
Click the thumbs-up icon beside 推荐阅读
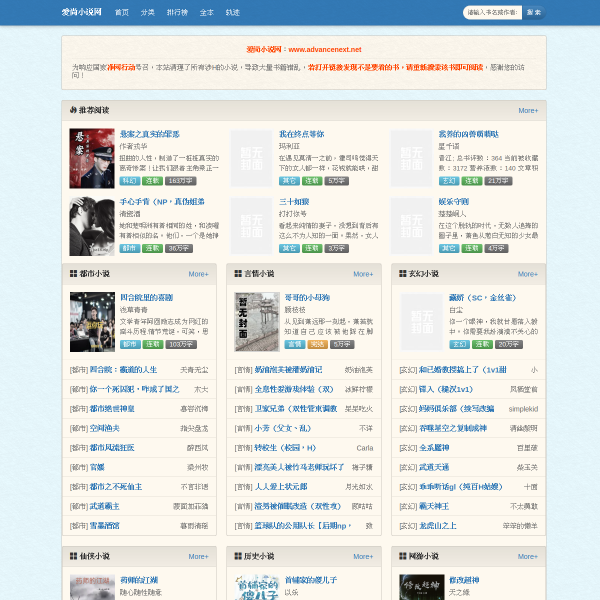pyautogui.click(x=73, y=110)
